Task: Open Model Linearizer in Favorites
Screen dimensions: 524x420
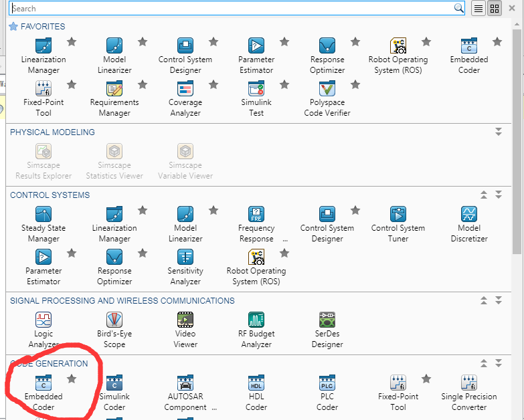Action: coord(114,56)
